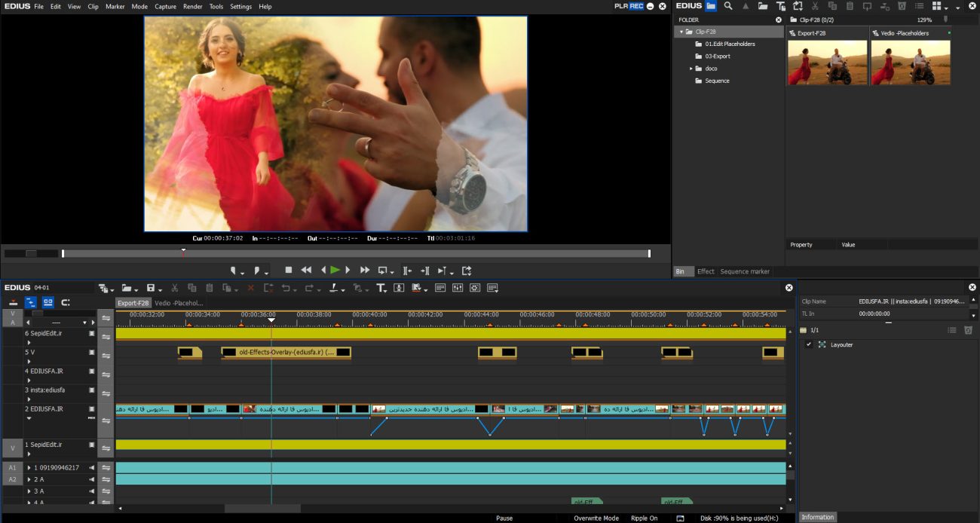The image size is (980, 523).
Task: Open the Settings menu
Action: coord(240,6)
